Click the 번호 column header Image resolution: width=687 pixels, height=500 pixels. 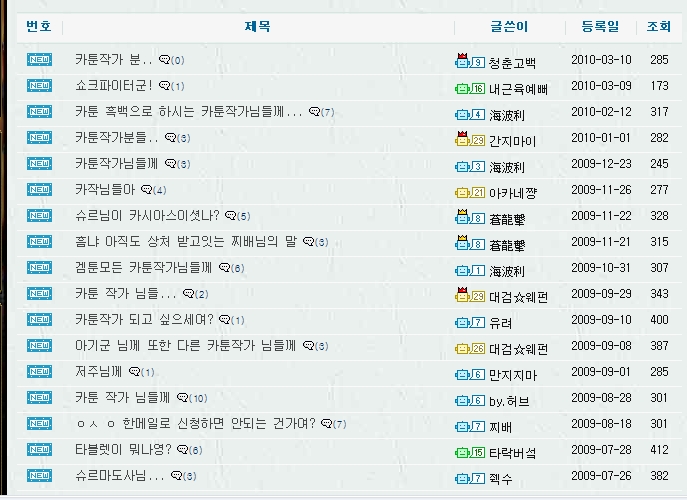(38, 27)
